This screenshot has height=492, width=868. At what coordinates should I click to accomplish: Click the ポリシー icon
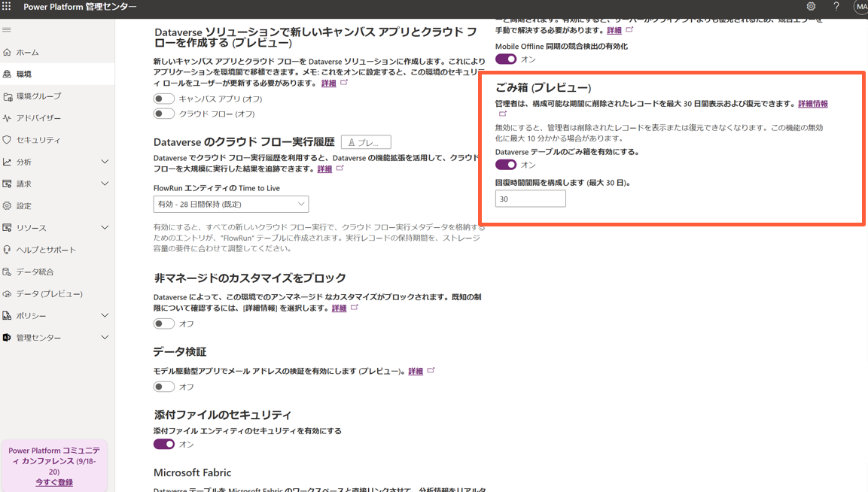8,315
